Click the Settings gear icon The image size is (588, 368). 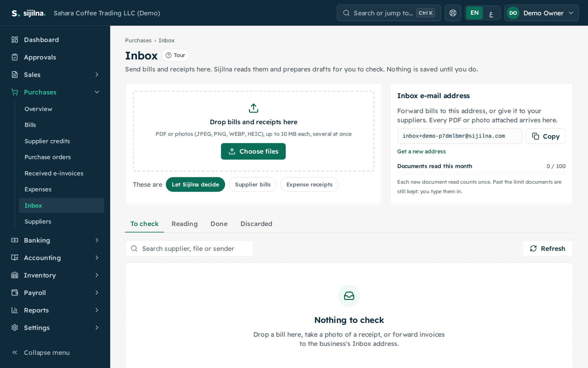click(x=15, y=328)
